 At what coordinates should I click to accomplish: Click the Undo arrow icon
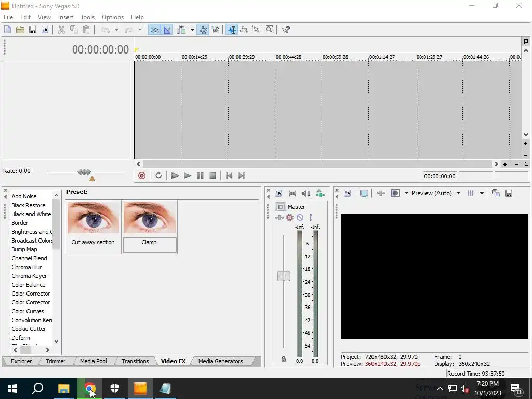pyautogui.click(x=105, y=30)
